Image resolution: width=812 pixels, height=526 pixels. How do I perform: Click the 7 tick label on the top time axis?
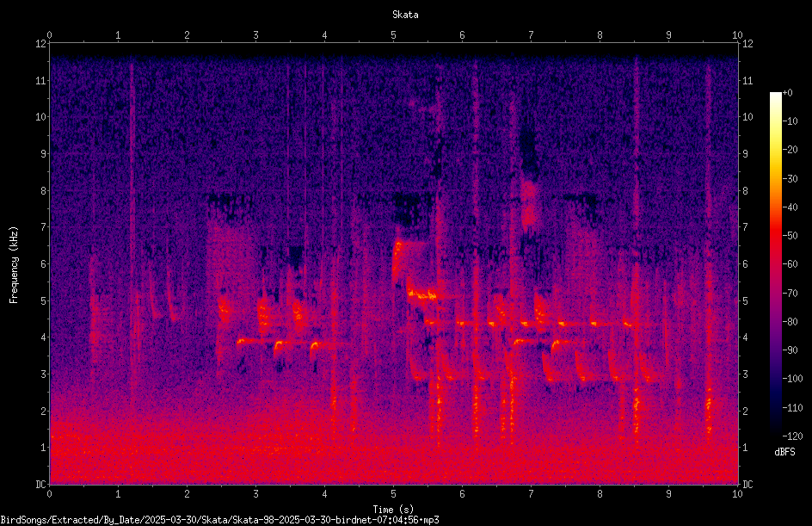click(531, 35)
